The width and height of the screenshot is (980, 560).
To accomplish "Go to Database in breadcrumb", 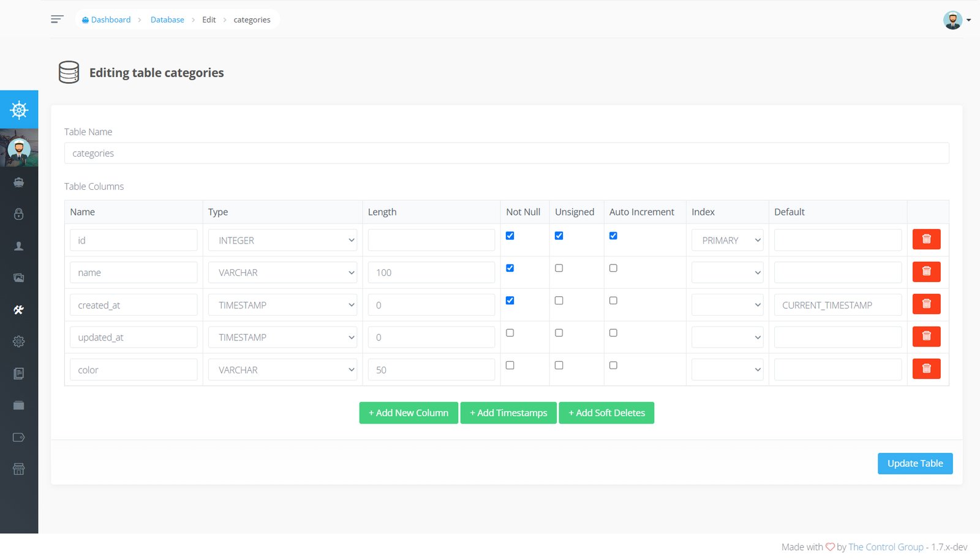I will pos(167,20).
